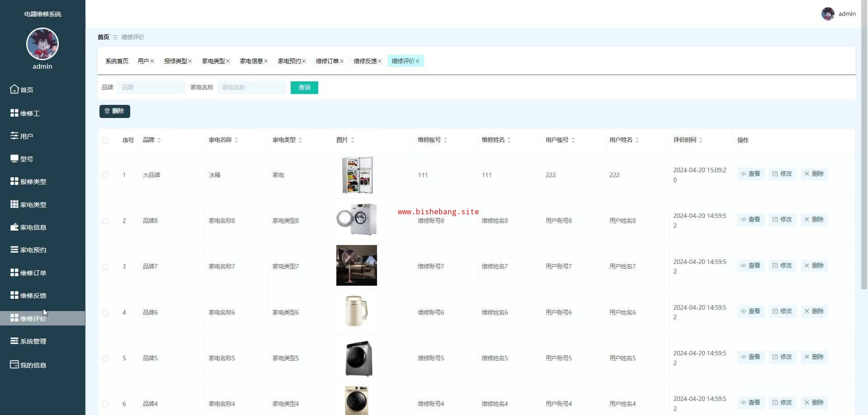Click the 首页 home icon in sidebar
Image resolution: width=868 pixels, height=415 pixels.
tap(14, 89)
